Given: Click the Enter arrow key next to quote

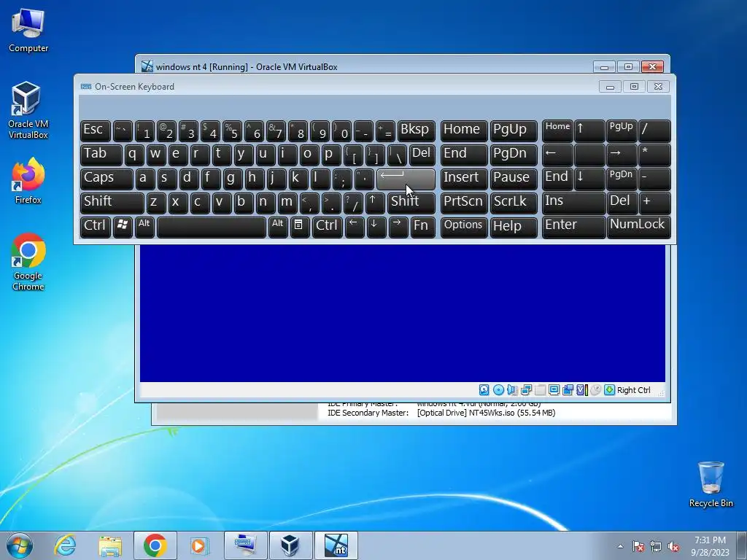Looking at the screenshot, I should click(x=406, y=179).
